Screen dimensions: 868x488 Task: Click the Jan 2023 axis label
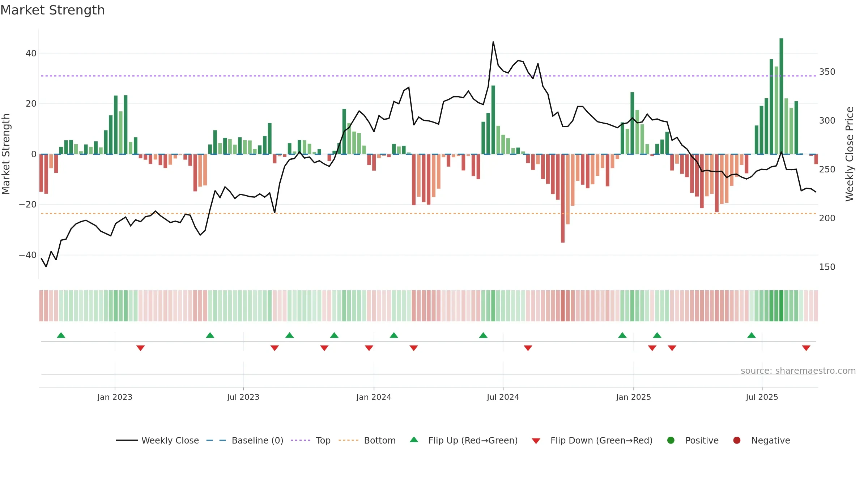[x=115, y=397]
